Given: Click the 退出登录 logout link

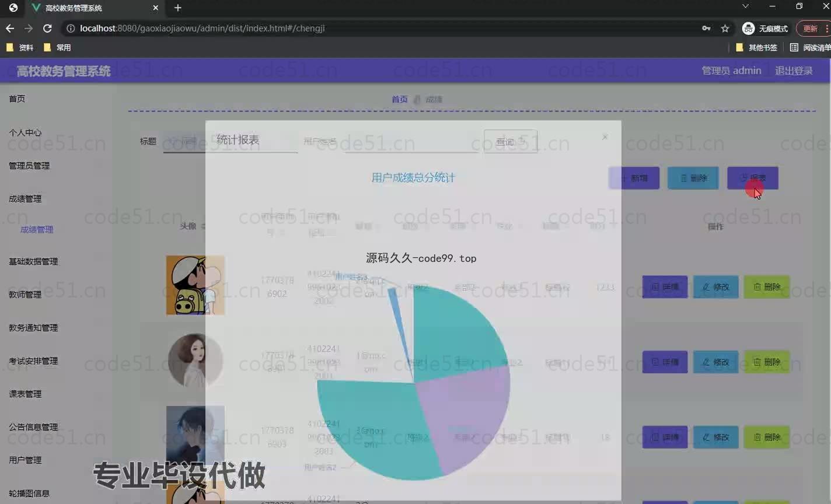Looking at the screenshot, I should [x=794, y=71].
